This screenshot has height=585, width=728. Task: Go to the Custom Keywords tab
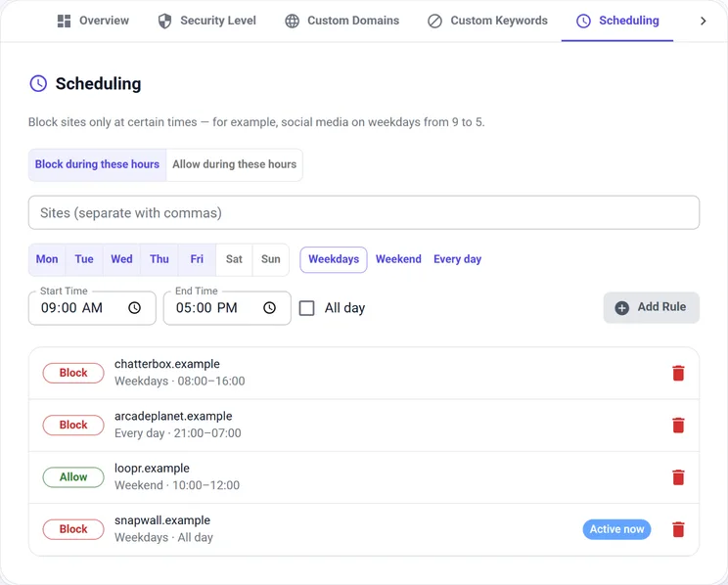487,21
